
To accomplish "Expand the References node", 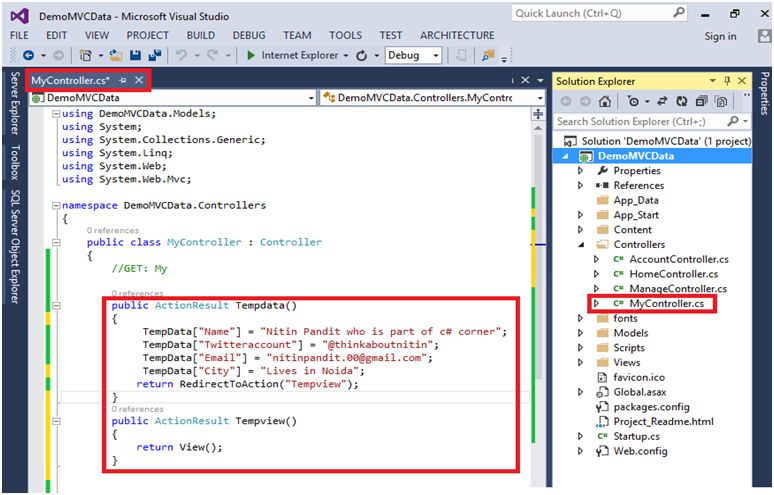I will [580, 185].
